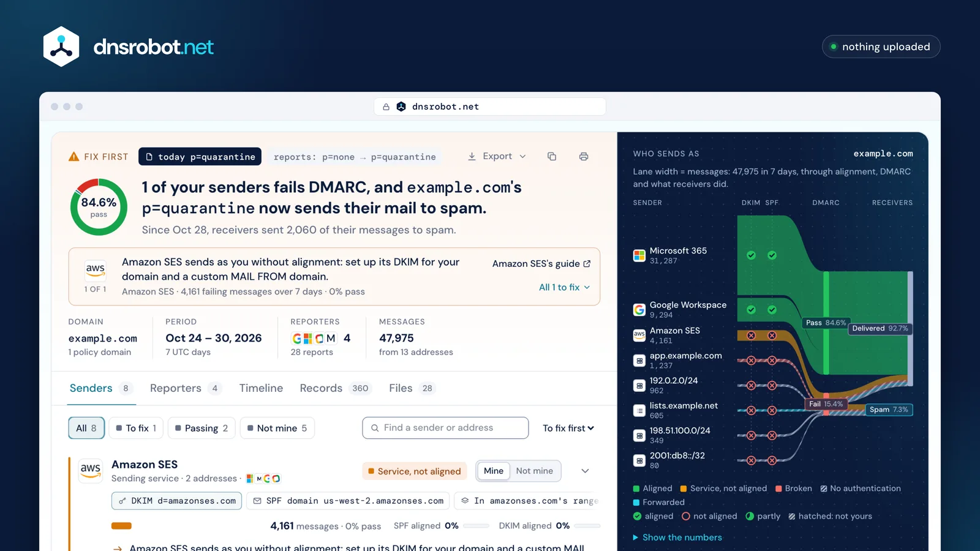Click the today p=quarantine button
Image resolution: width=980 pixels, height=551 pixels.
pos(200,157)
